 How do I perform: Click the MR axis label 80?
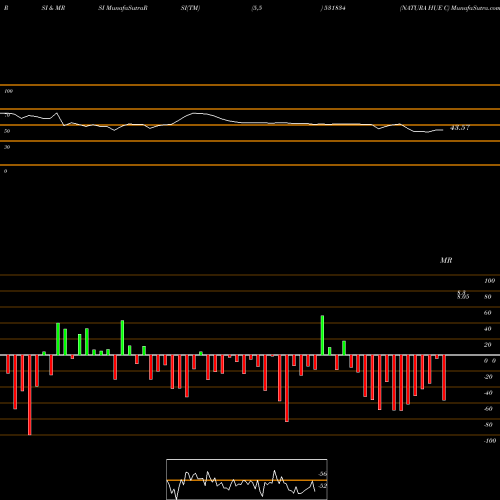pos(488,297)
